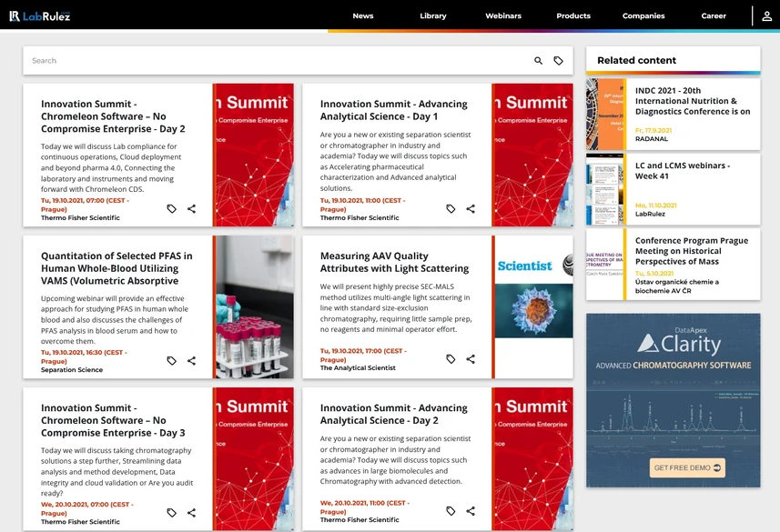
Task: Click the Prague Meeting thumbnail image
Action: [x=604, y=264]
